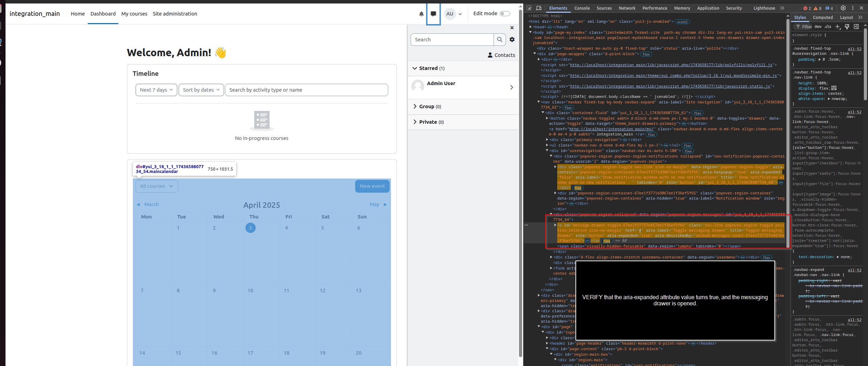This screenshot has width=868, height=366.
Task: Go to Home in site navigation
Action: [x=78, y=14]
